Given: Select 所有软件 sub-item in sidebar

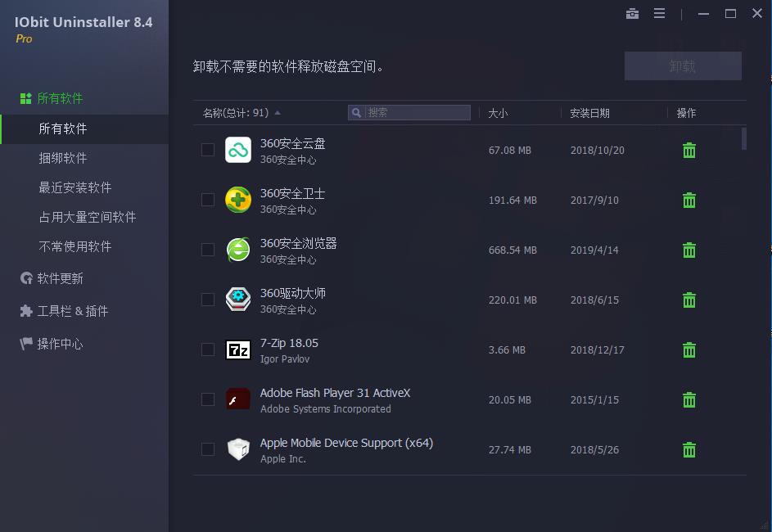Looking at the screenshot, I should 84,129.
